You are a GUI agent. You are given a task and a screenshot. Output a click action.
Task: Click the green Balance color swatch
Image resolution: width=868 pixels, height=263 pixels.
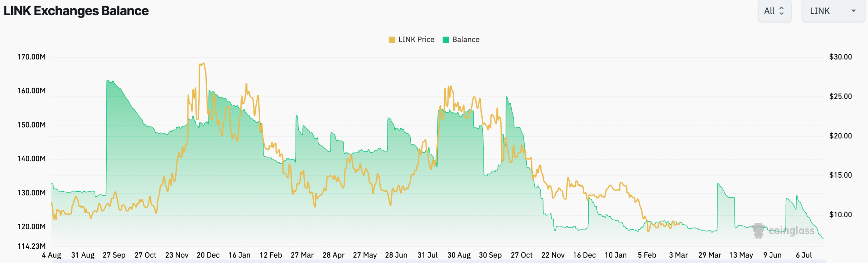click(x=446, y=40)
